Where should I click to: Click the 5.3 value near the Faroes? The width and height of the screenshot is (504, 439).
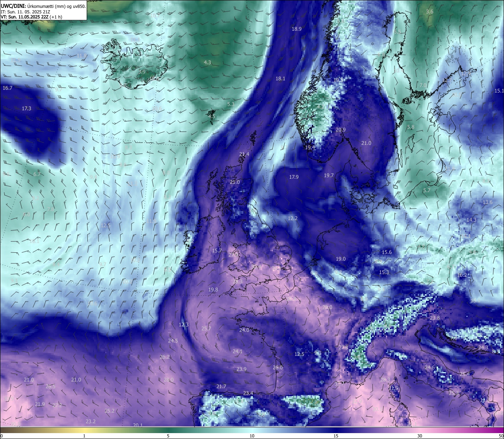231,104
